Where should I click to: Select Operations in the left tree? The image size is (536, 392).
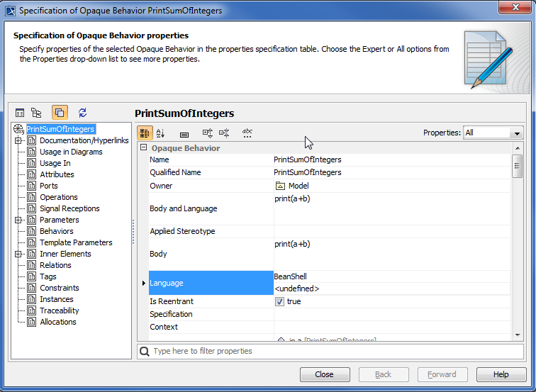[58, 197]
